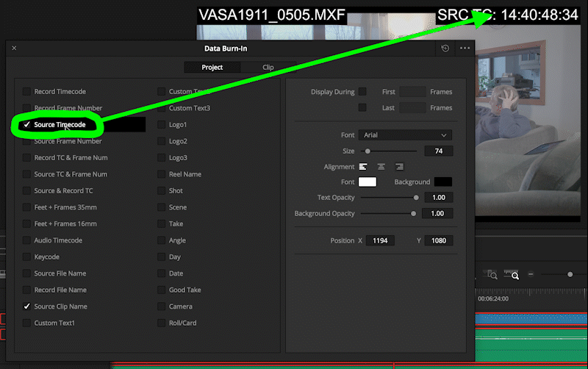
Task: Switch to the Clip tab
Action: pos(268,68)
